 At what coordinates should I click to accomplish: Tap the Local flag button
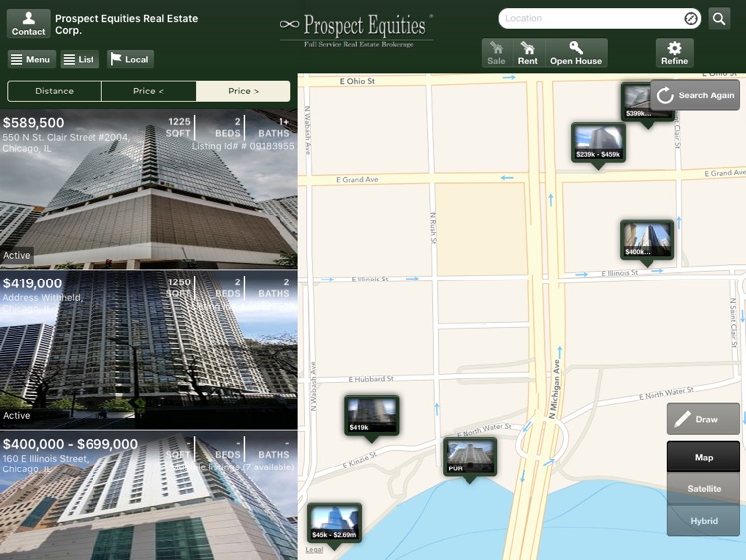pos(130,59)
